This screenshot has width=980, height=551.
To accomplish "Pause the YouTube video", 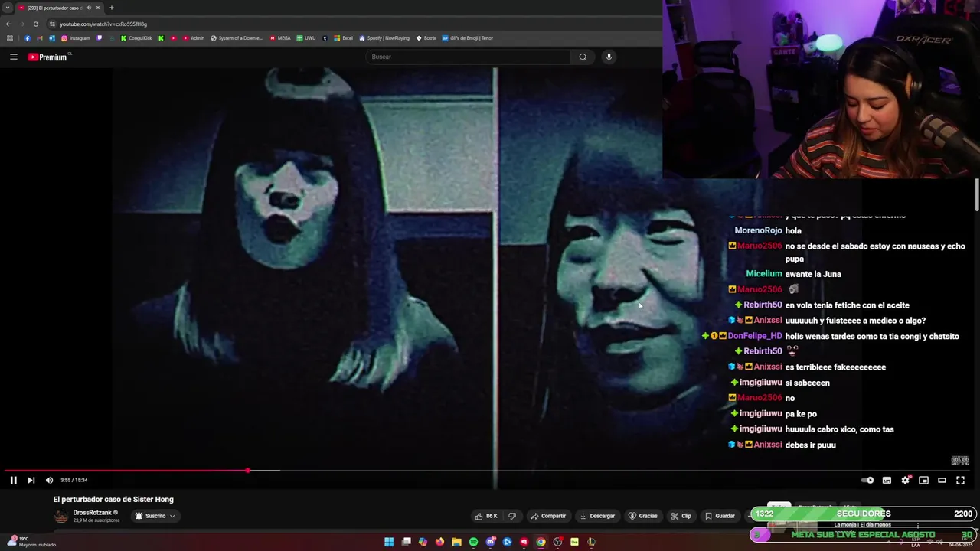I will tap(13, 480).
